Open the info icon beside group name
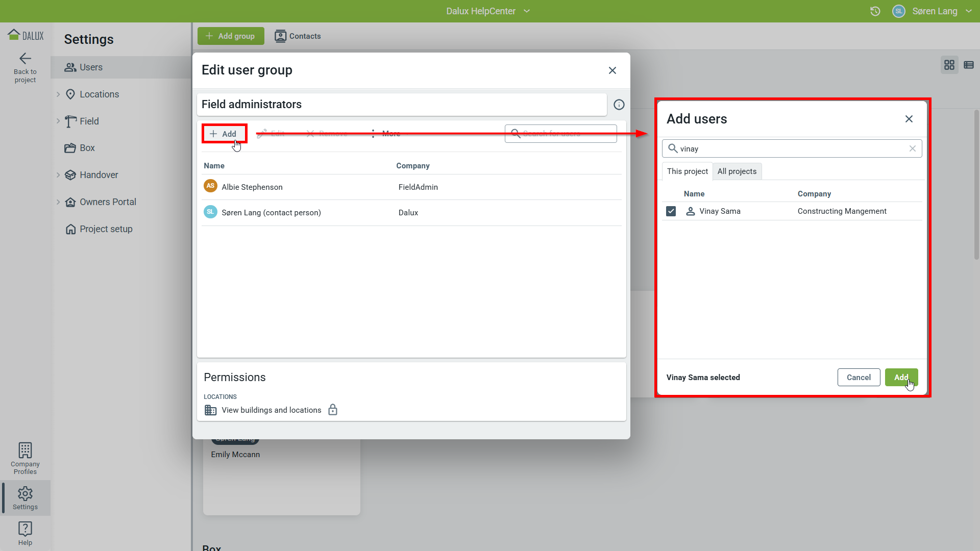 [619, 105]
